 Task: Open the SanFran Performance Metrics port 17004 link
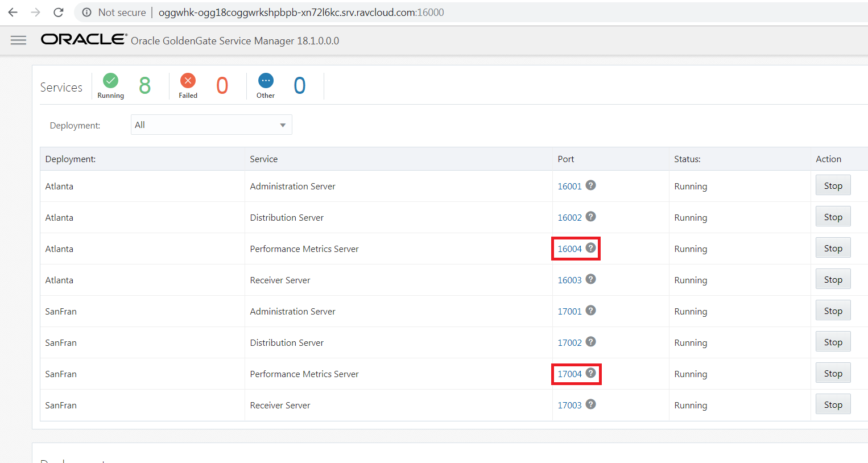click(569, 374)
